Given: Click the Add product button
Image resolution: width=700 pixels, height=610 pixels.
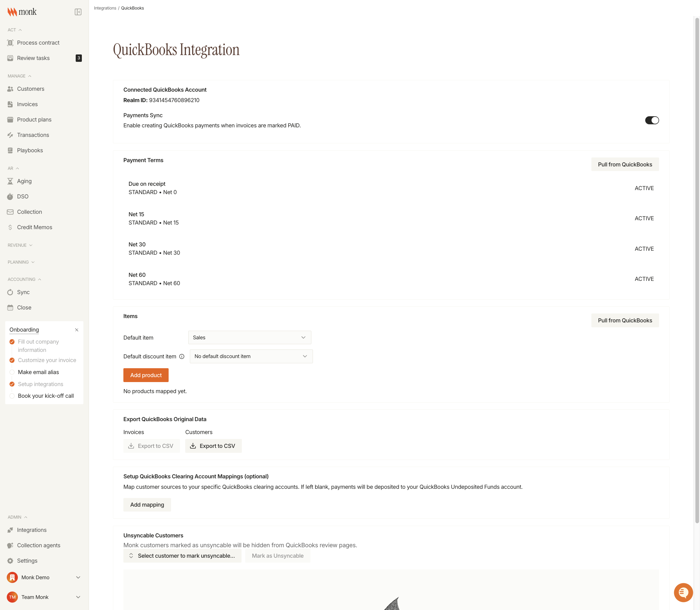Looking at the screenshot, I should pos(146,375).
